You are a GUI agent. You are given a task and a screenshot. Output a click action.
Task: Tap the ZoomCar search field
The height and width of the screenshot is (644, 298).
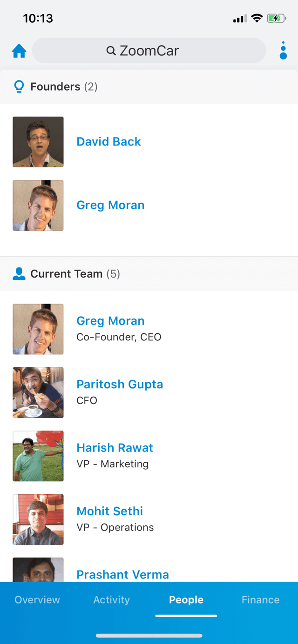tap(149, 51)
